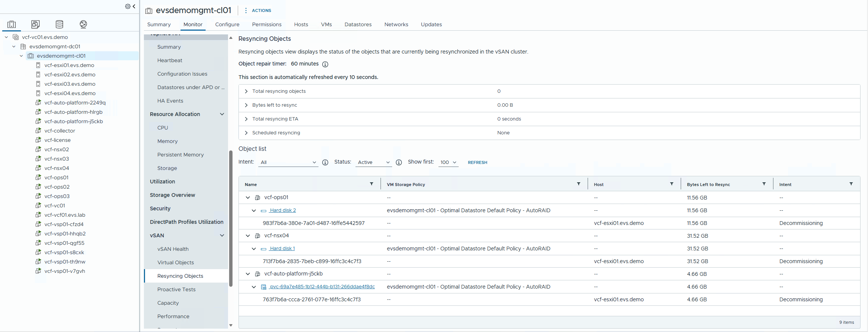Collapse the evsdemomgmt-cl01 tree node
Screen dimensions: 868x332
click(21, 56)
